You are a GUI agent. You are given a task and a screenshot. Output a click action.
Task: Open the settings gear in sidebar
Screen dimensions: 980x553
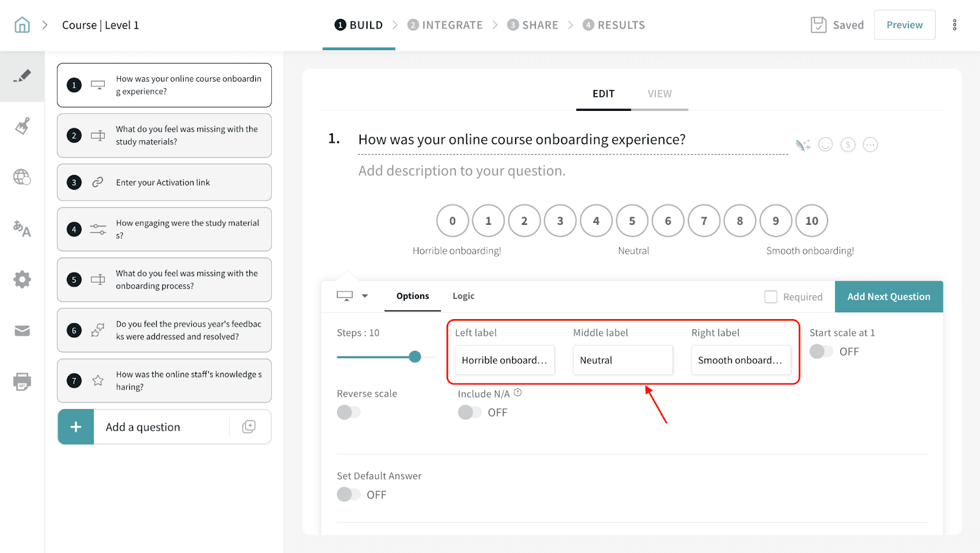click(x=22, y=280)
